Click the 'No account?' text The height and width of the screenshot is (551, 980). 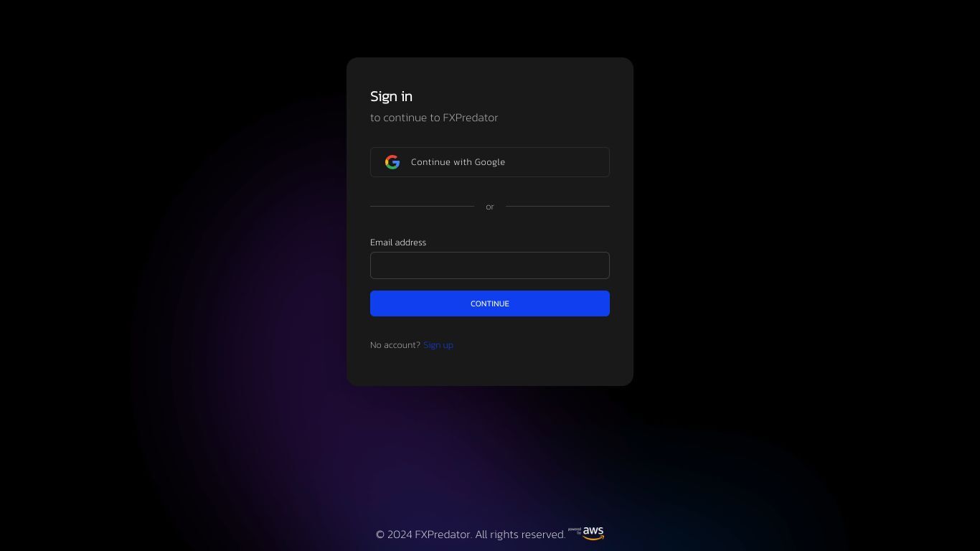[x=395, y=345]
